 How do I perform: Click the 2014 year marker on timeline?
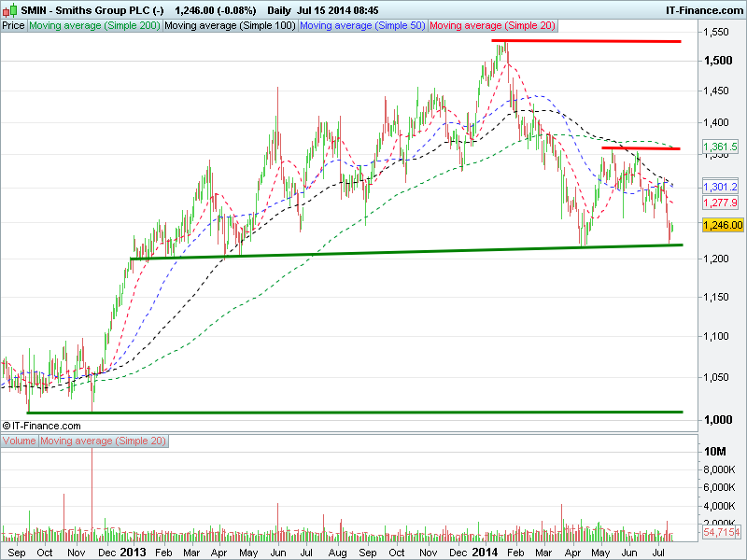(484, 552)
